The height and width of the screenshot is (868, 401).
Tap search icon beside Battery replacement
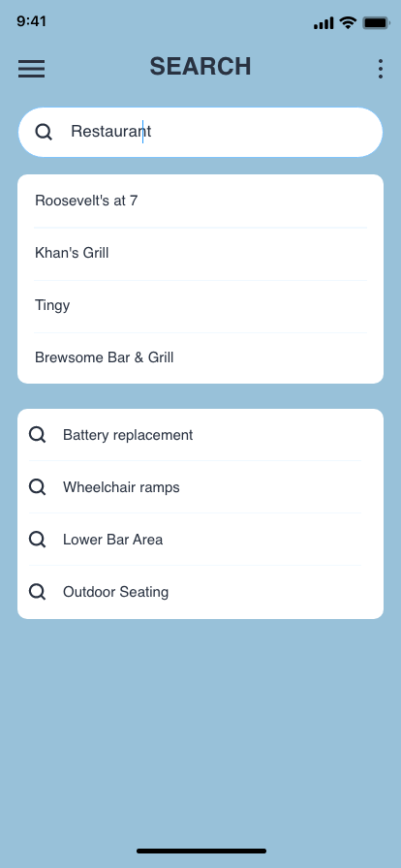point(37,435)
